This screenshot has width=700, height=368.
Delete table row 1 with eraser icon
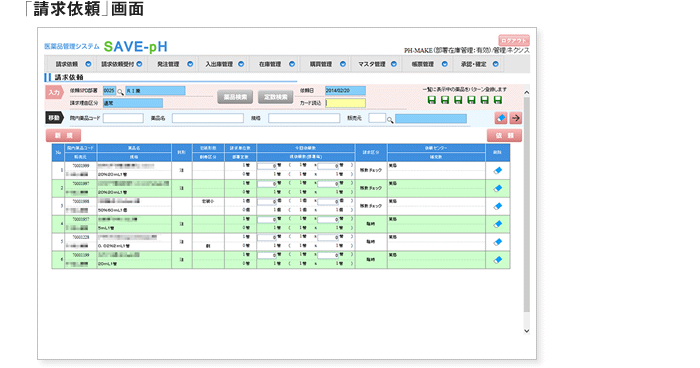(x=498, y=170)
